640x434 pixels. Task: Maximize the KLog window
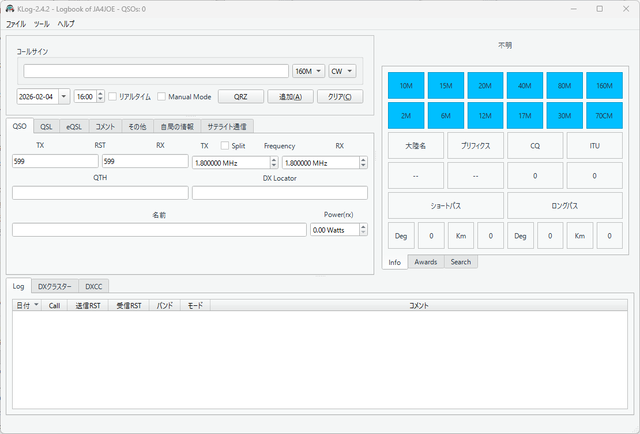tap(600, 9)
